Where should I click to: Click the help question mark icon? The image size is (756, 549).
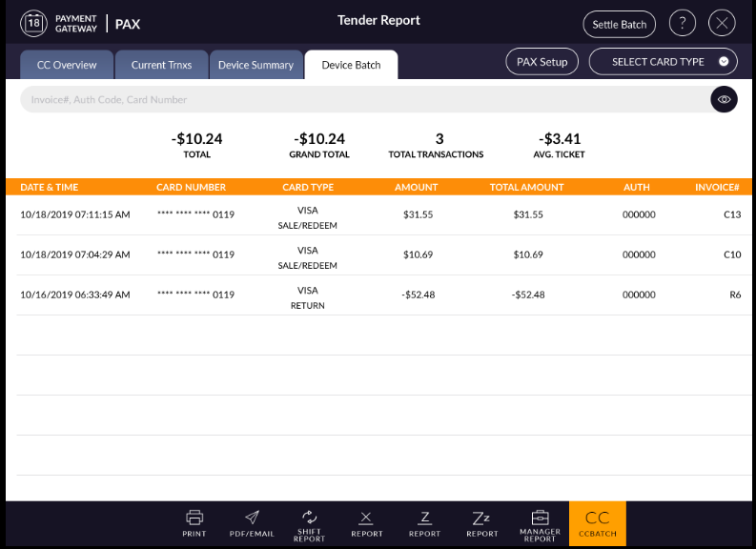pyautogui.click(x=682, y=24)
